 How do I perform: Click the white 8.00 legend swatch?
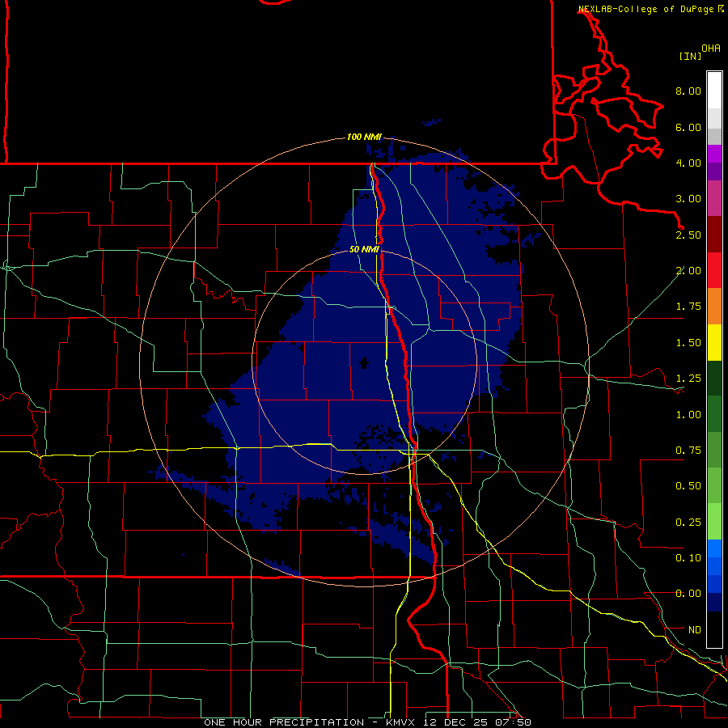tap(714, 90)
